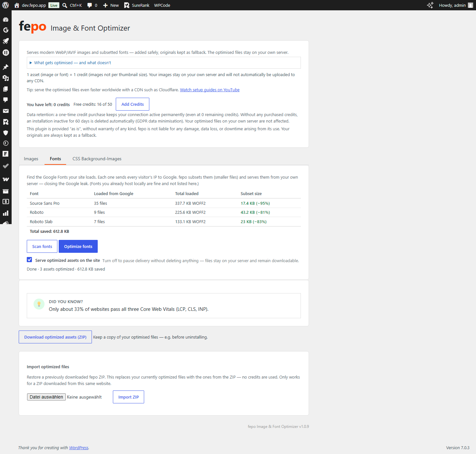Open the forms square icon in the sidebar
Screen dimensions: 476x454
pos(5,154)
